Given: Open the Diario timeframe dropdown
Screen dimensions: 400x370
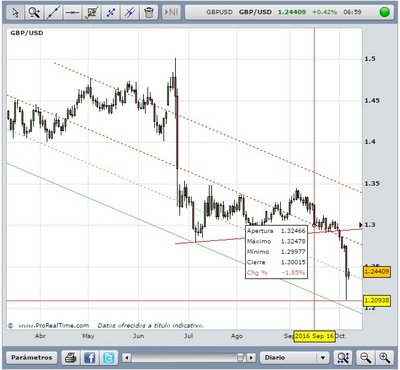Looking at the screenshot, I should [294, 358].
